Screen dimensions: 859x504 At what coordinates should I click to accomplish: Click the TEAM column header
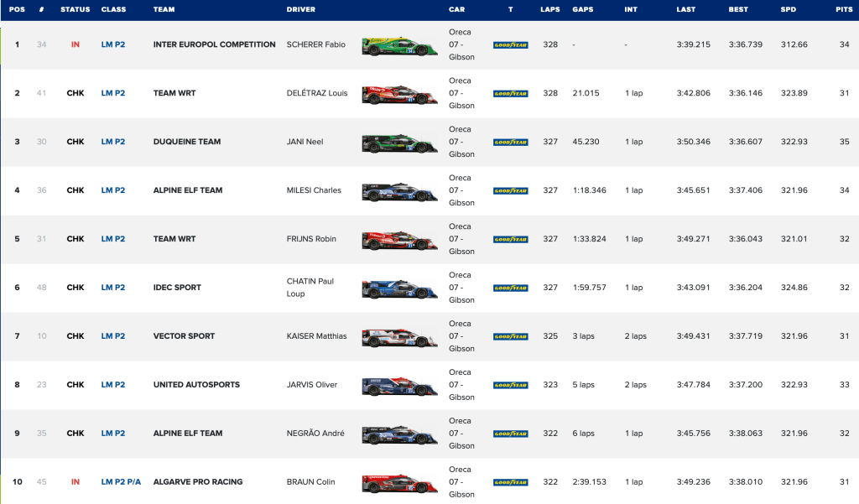click(x=164, y=9)
